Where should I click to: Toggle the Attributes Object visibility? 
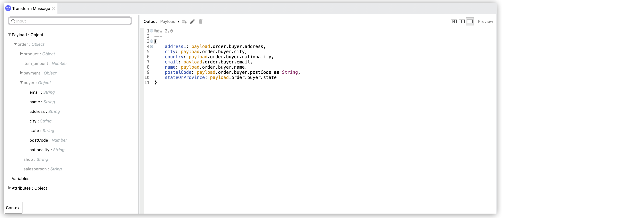(x=9, y=188)
